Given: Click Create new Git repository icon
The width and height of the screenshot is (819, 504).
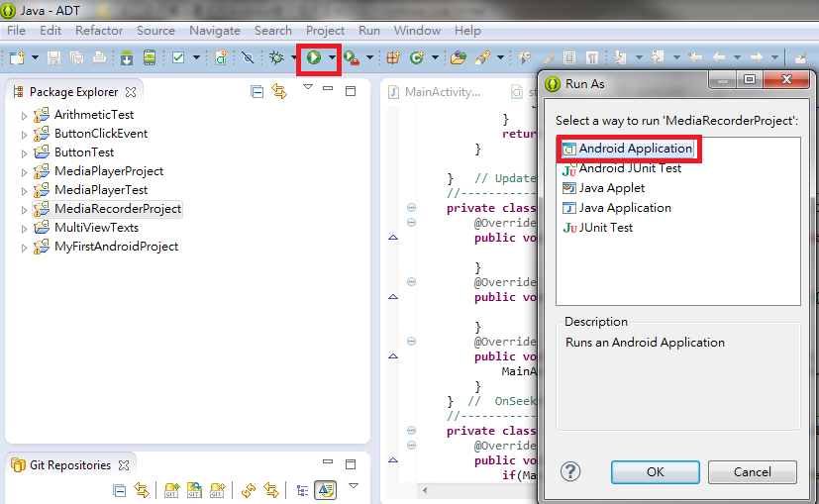Looking at the screenshot, I should [217, 490].
